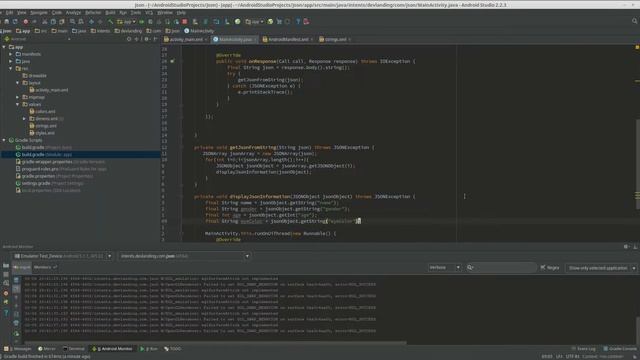
Task: Click the Cut scissors toolbar icon
Action: coord(45,21)
